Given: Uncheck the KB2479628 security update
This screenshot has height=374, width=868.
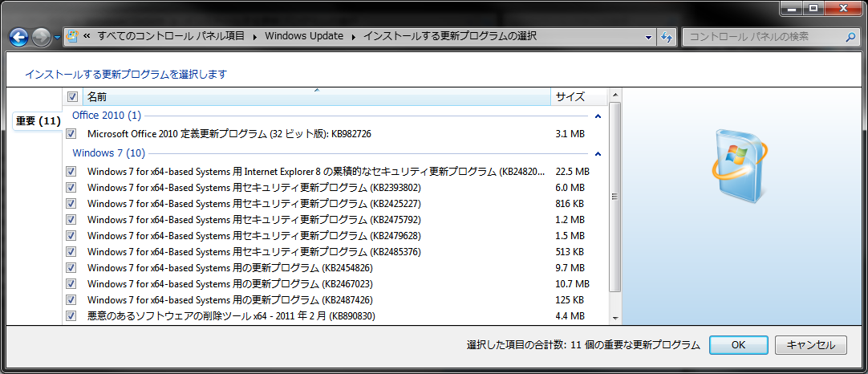Looking at the screenshot, I should [71, 235].
